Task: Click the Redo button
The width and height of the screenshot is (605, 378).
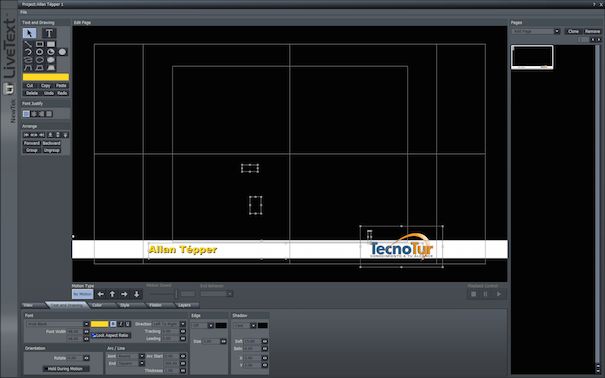Action: pos(62,93)
